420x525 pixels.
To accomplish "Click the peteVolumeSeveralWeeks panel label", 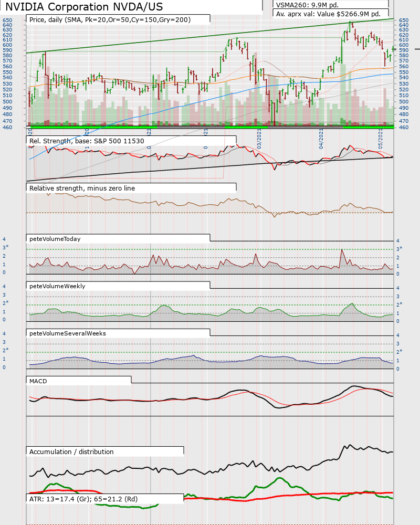I will tap(68, 333).
